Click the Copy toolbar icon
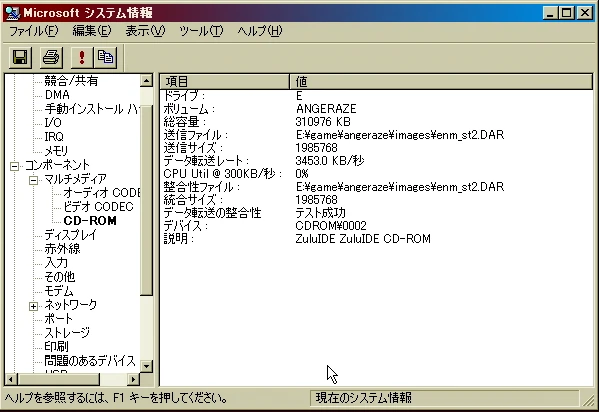The height and width of the screenshot is (412, 599). click(105, 57)
